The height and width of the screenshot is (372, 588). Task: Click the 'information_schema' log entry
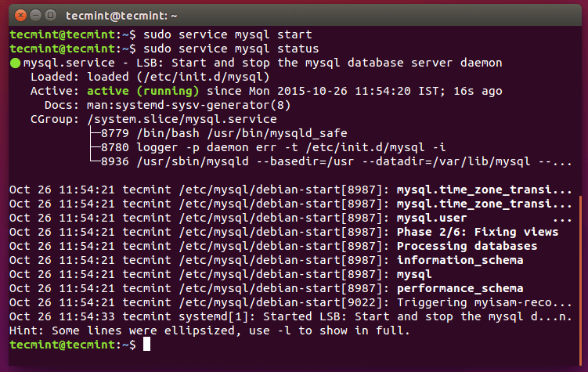[x=460, y=260]
